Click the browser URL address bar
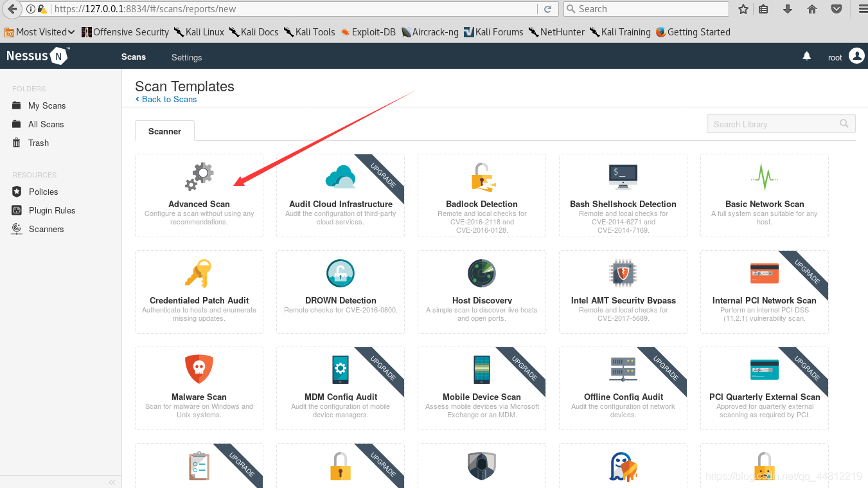Viewport: 868px width, 488px height. point(294,9)
